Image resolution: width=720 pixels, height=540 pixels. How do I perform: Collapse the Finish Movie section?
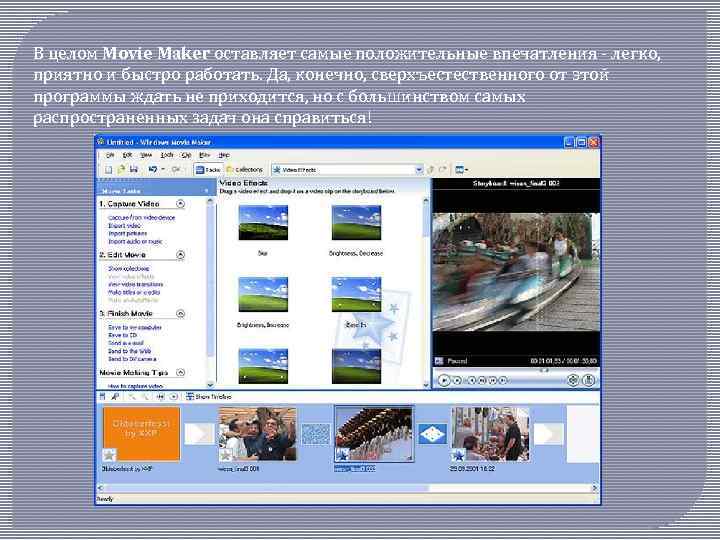180,314
